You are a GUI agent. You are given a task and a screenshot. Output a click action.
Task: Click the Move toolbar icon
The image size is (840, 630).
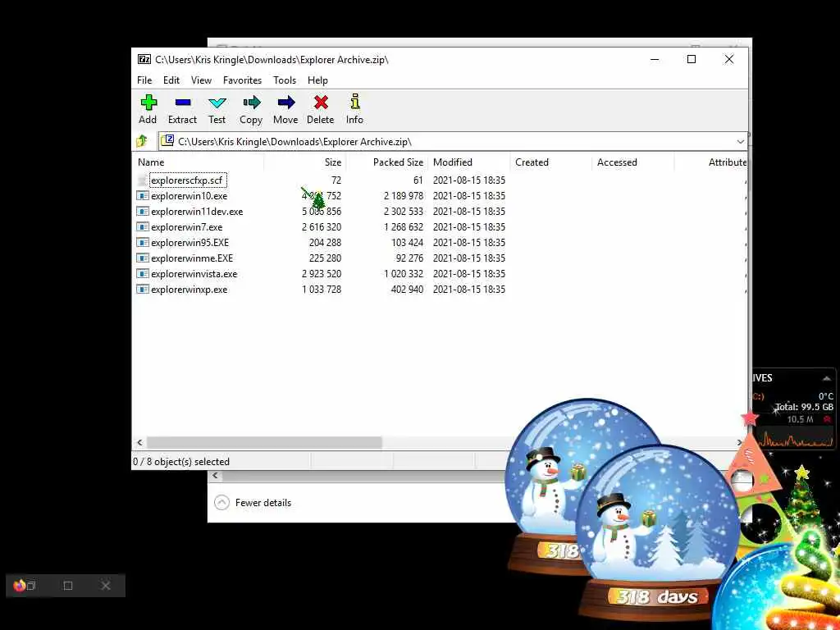pos(285,103)
